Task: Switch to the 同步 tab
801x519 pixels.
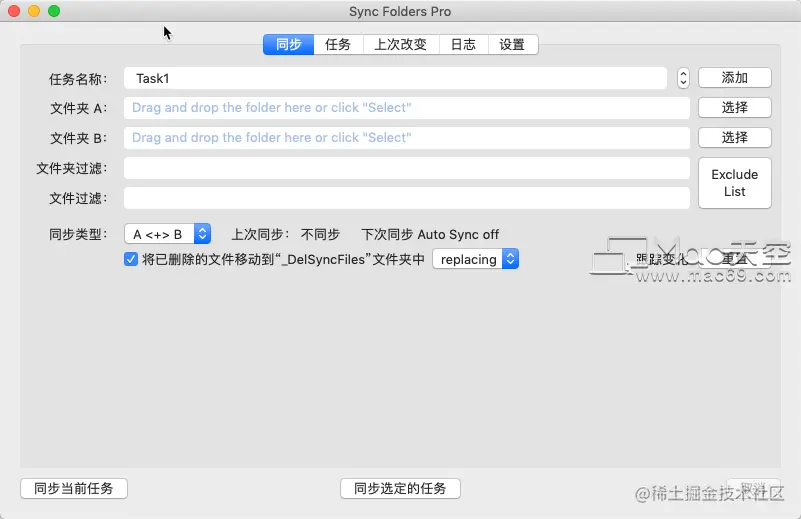Action: click(x=288, y=44)
